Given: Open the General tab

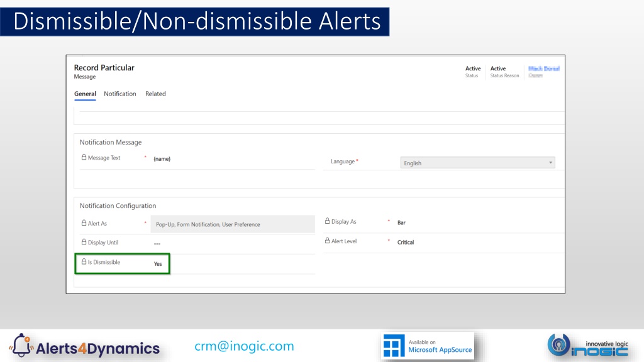Looking at the screenshot, I should (x=85, y=94).
